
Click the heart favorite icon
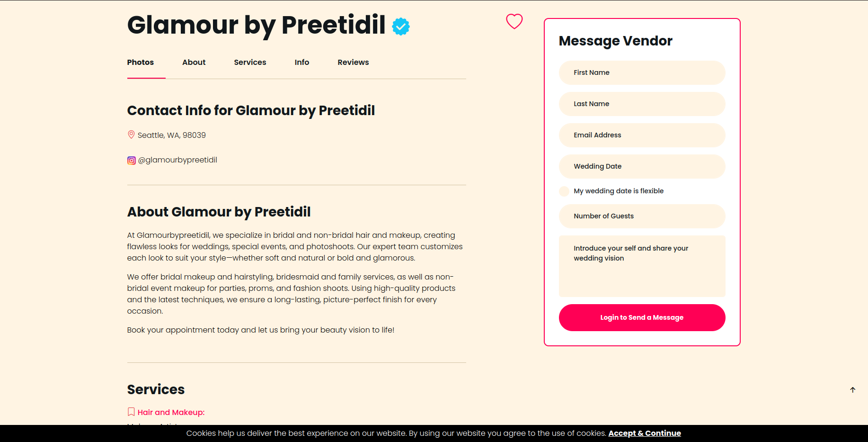click(514, 21)
